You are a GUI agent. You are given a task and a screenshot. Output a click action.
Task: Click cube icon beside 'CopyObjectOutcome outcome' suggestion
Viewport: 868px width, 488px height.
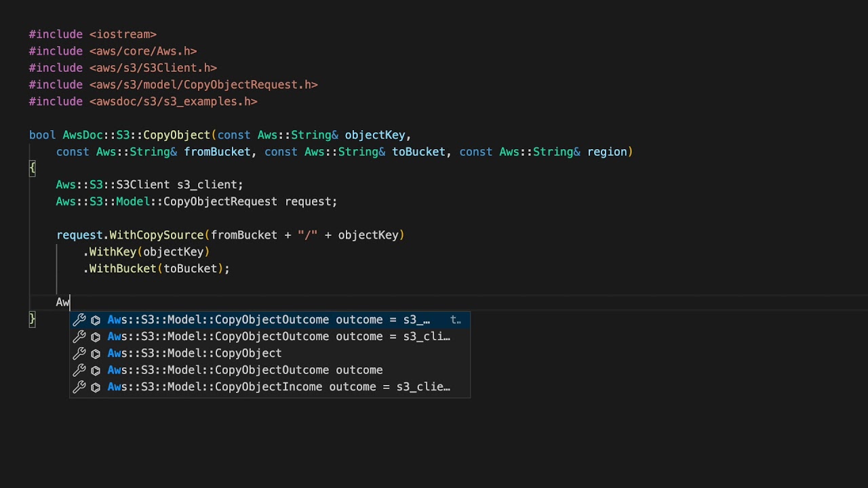pos(96,371)
